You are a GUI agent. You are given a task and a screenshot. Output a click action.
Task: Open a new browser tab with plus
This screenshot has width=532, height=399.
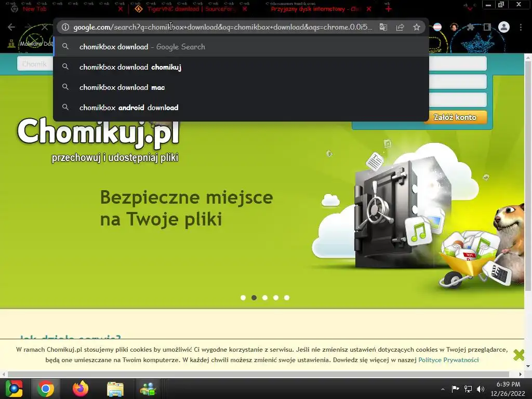[x=389, y=9]
